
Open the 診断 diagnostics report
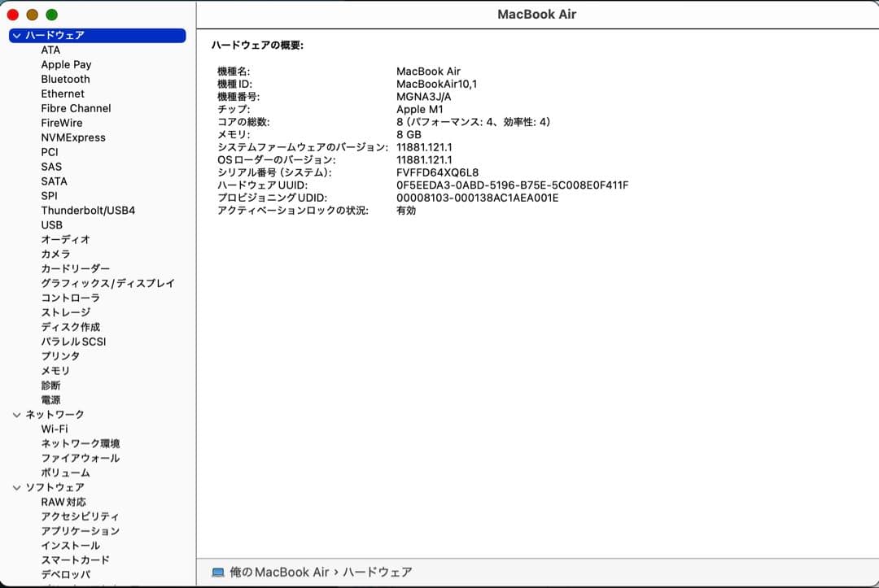49,385
